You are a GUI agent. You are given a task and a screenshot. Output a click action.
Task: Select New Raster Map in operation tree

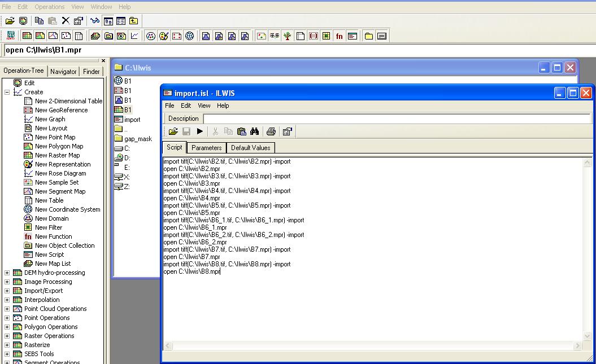(x=57, y=155)
